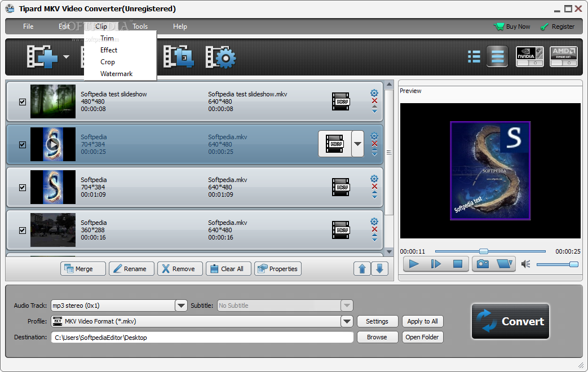Take a snapshot with the camera icon
Viewport: 588px width, 372px height.
[483, 264]
